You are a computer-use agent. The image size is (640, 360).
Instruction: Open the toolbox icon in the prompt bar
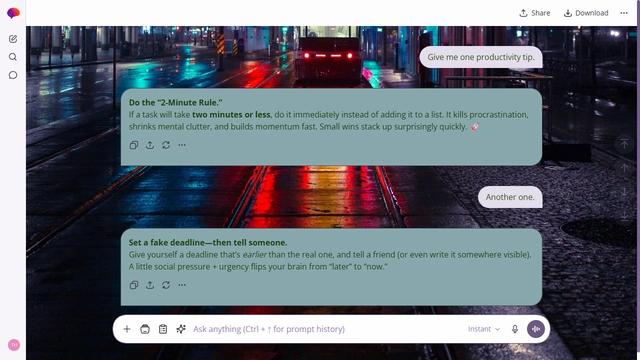[x=145, y=329]
